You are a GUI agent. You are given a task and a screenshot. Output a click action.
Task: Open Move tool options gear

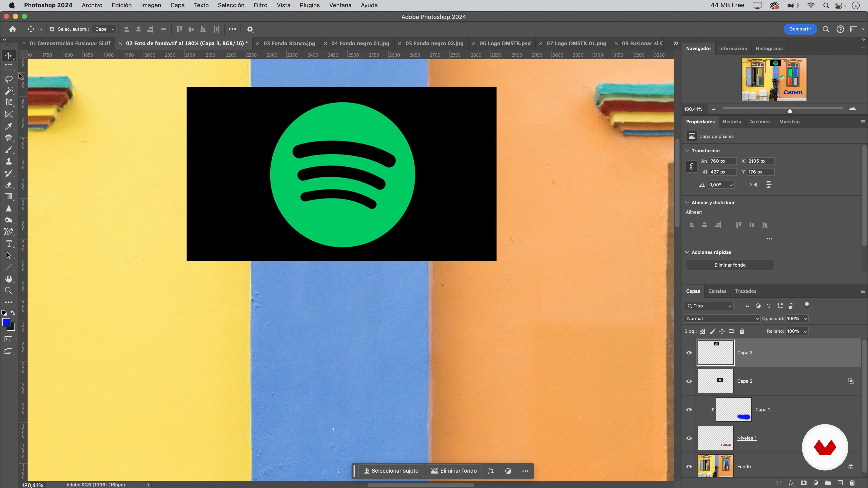coord(250,29)
